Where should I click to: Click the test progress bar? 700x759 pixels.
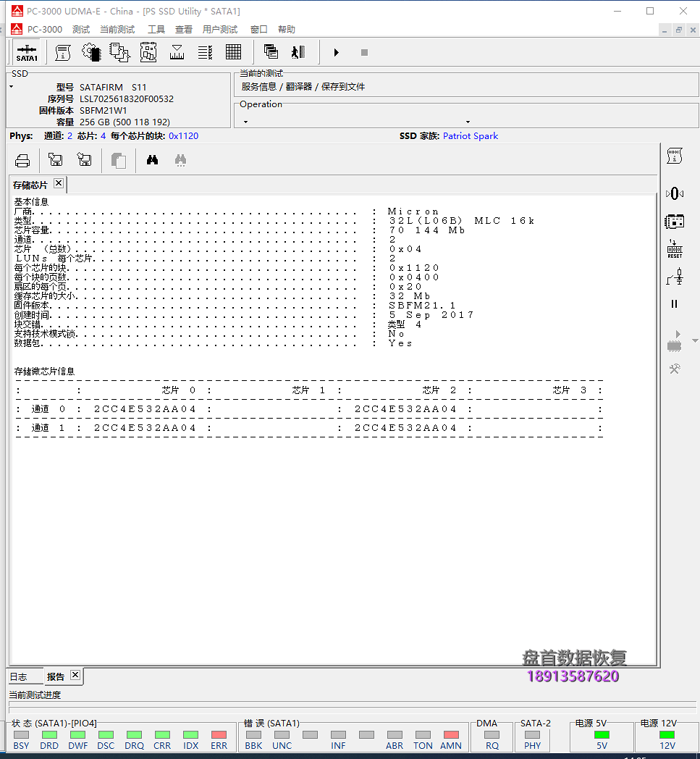coord(353,704)
